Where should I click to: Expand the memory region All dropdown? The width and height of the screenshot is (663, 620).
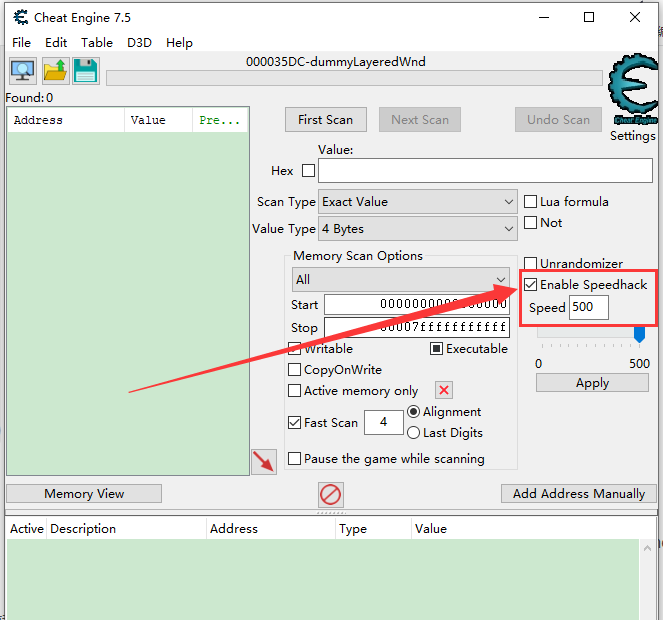[400, 280]
